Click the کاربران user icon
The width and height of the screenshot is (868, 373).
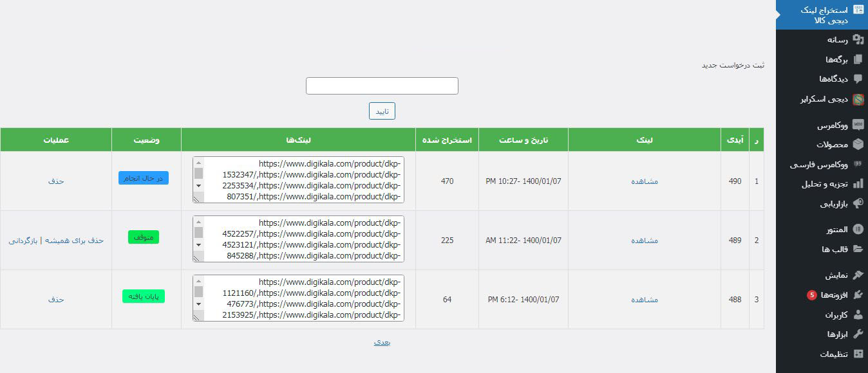858,314
